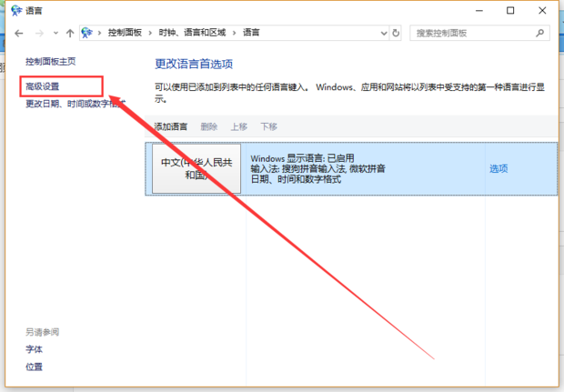
Task: Open the address bar history dropdown
Action: point(384,34)
